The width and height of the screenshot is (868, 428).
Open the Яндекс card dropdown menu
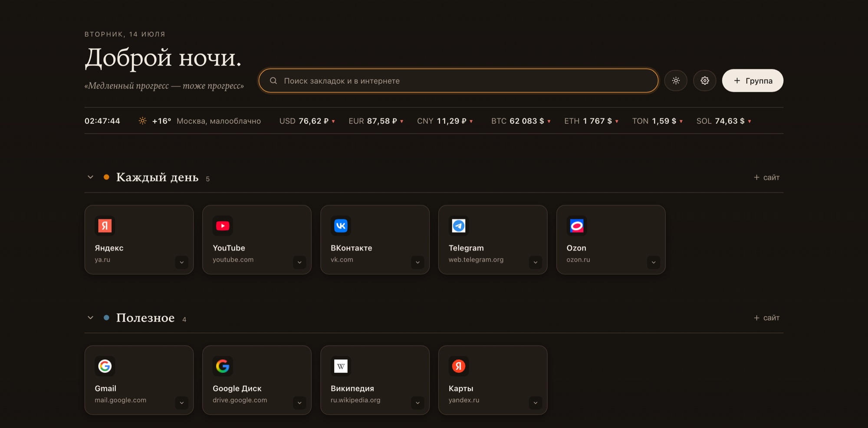pyautogui.click(x=182, y=262)
